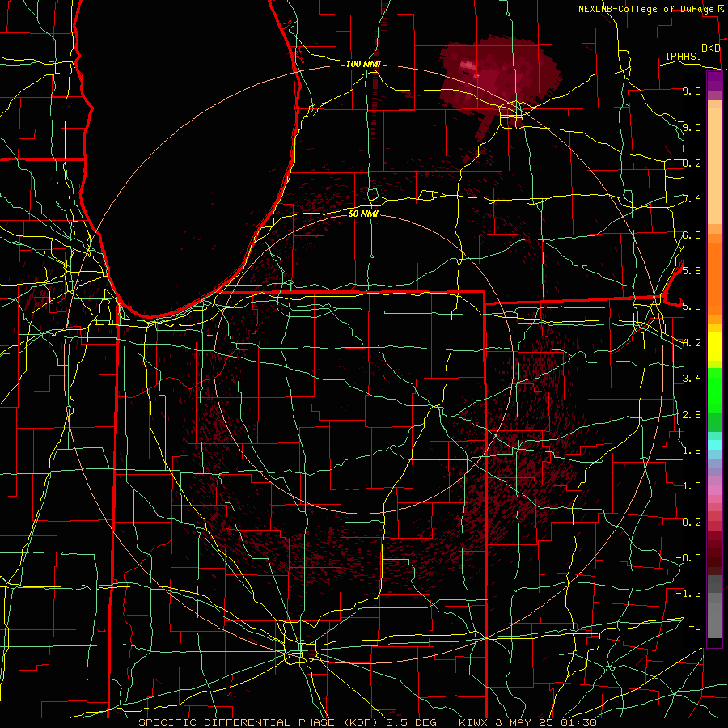Pick the cyan colorbar segment
728x728 pixels.
point(714,444)
